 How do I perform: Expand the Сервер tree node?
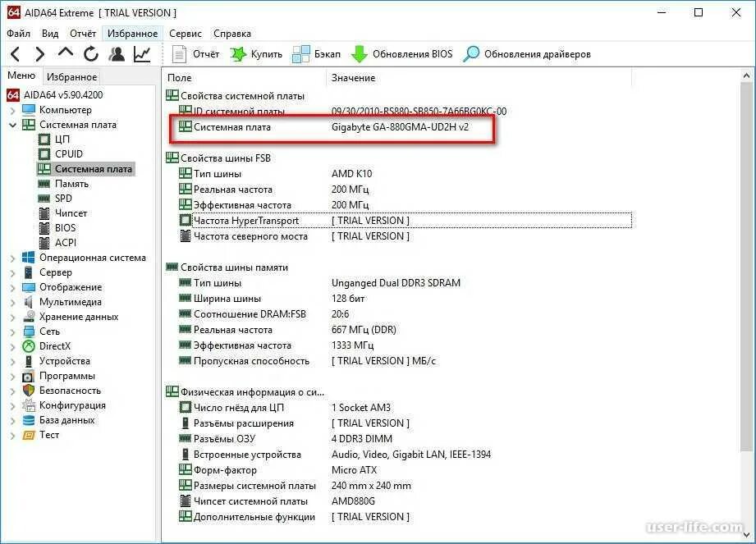click(x=13, y=273)
